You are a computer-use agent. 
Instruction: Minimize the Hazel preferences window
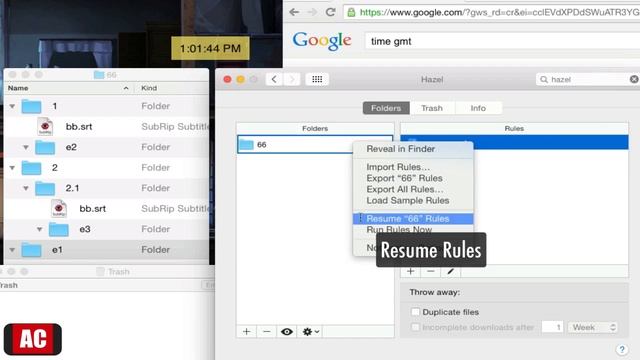click(x=240, y=79)
